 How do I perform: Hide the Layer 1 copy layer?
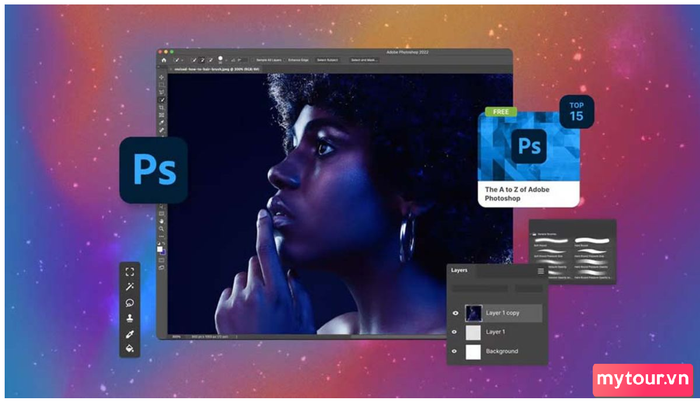click(x=455, y=313)
